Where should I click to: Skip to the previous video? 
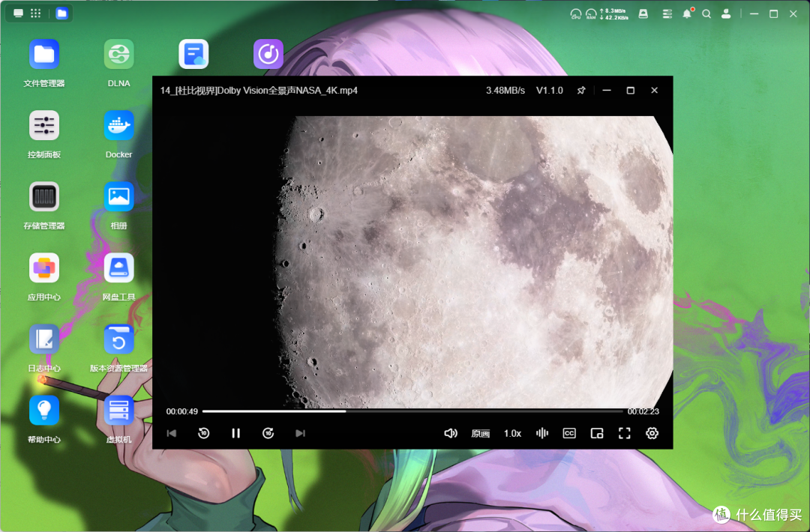pyautogui.click(x=172, y=433)
